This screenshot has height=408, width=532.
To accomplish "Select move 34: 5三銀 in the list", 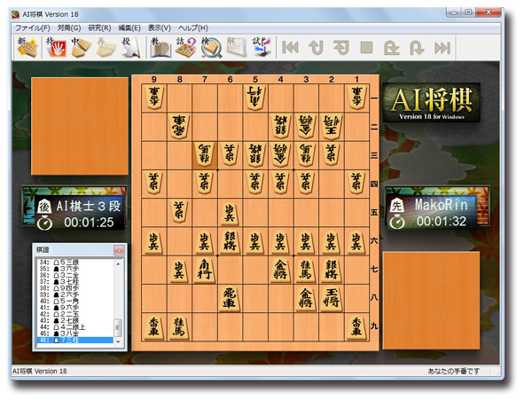I will tap(75, 263).
